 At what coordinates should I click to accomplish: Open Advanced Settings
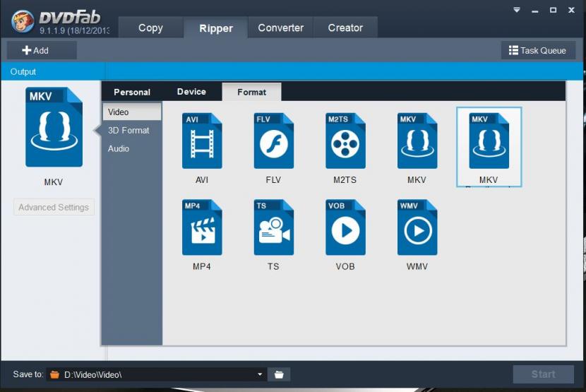(54, 207)
